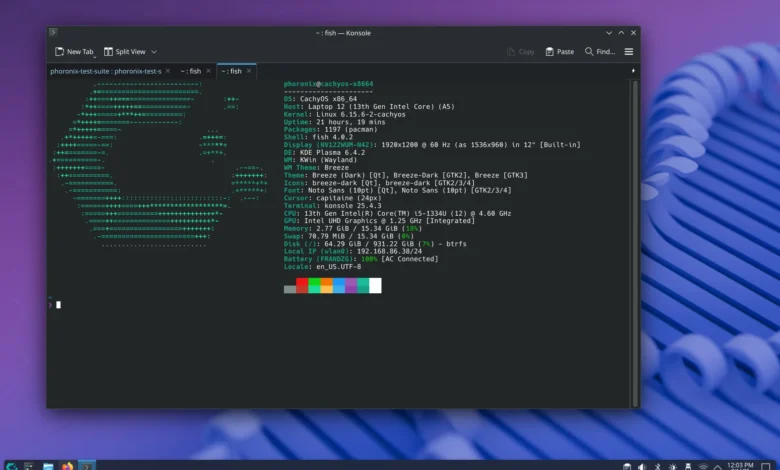780x470 pixels.
Task: Click the 'GPU: Intel UHD Graphics' line
Action: [x=379, y=221]
